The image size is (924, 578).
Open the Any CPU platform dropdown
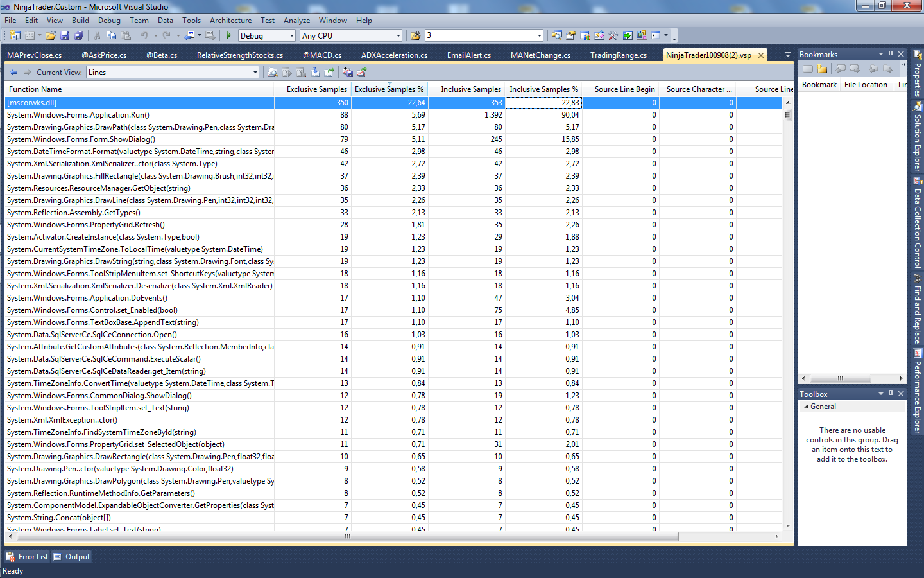351,36
